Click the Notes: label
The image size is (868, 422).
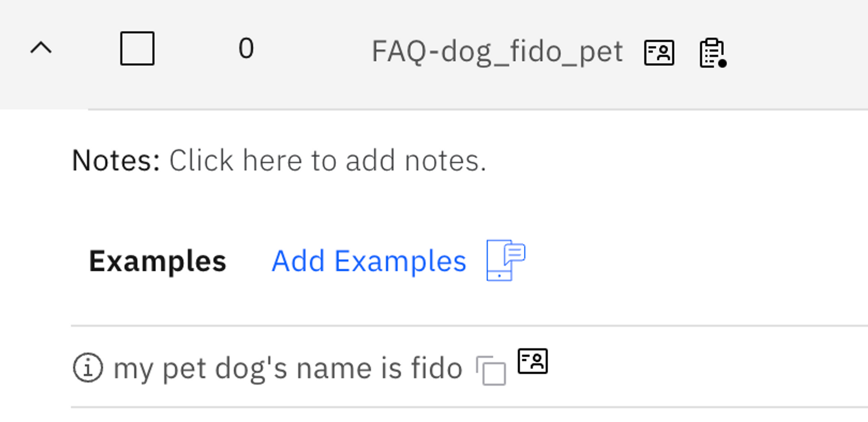(x=116, y=160)
